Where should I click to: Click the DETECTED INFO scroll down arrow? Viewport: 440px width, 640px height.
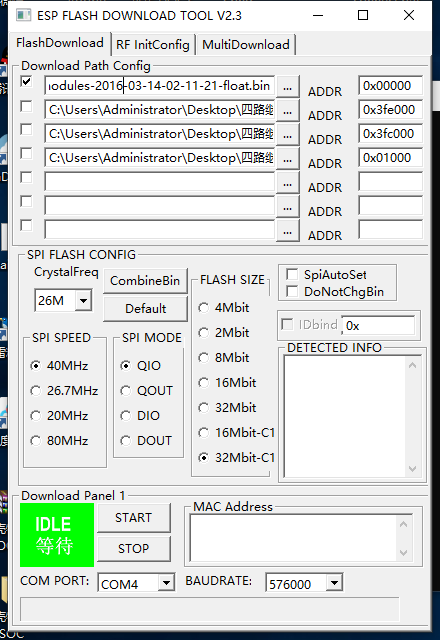[412, 469]
